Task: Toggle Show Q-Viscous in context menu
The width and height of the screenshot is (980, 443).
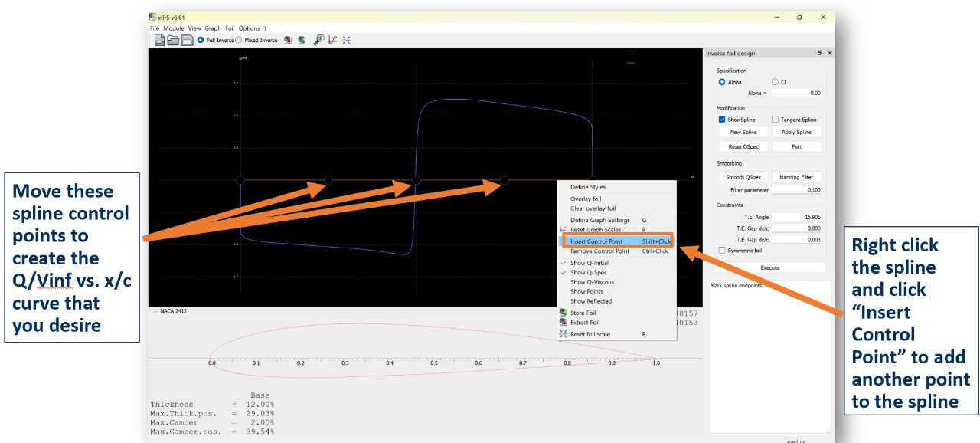Action: tap(592, 282)
